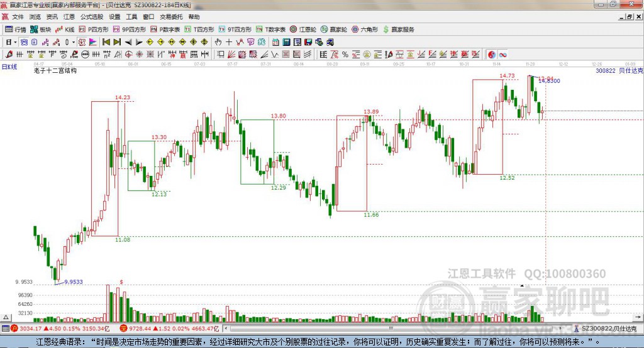
Task: Open the 工具 menu
Action: click(x=131, y=17)
